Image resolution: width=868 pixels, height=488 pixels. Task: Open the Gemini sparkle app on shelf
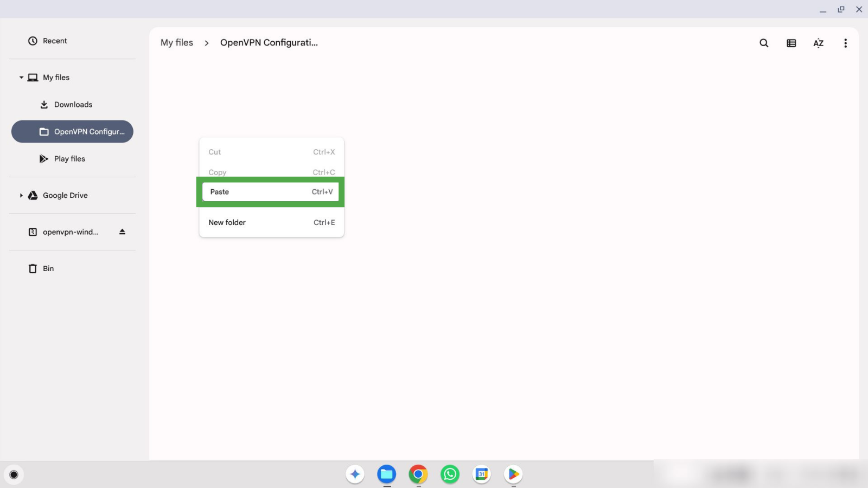point(355,474)
